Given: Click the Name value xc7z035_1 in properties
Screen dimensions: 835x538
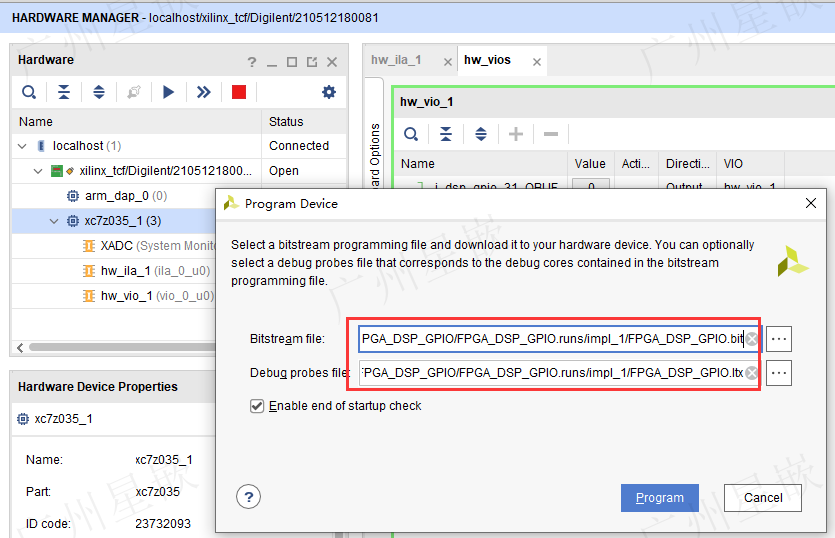Looking at the screenshot, I should click(164, 460).
